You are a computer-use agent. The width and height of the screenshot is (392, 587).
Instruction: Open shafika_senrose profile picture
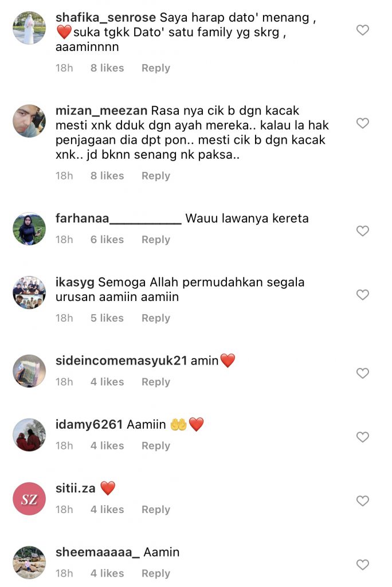click(x=29, y=28)
